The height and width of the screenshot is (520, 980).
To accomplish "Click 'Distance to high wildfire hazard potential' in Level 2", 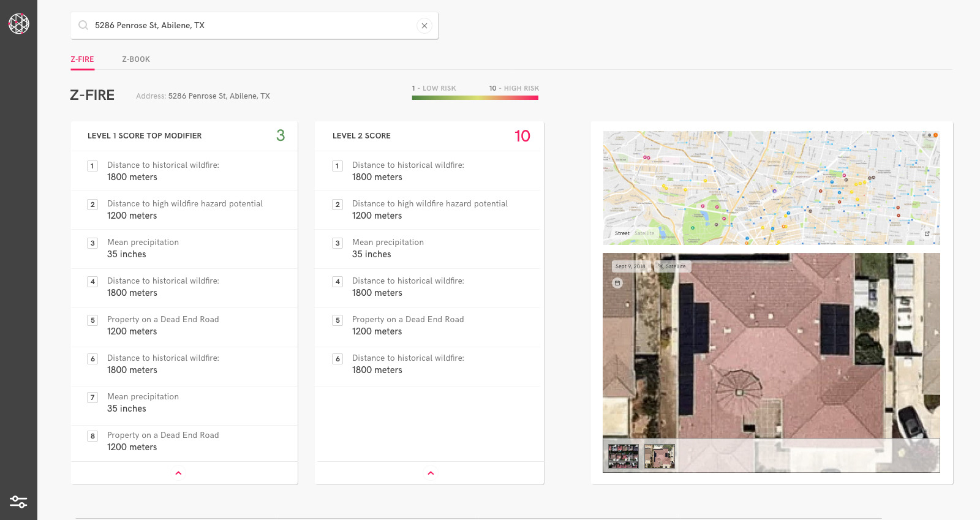I will [x=430, y=204].
